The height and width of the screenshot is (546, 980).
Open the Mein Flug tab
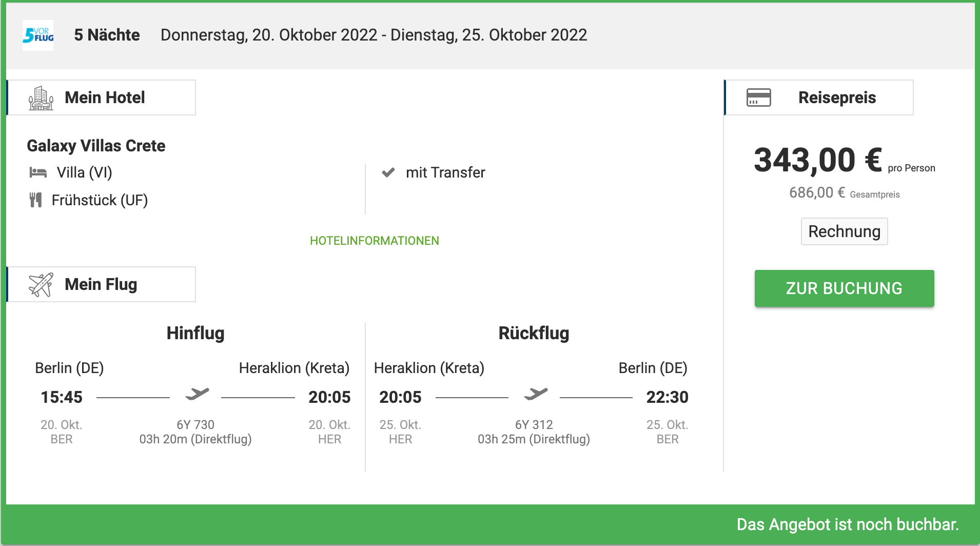coord(102,284)
